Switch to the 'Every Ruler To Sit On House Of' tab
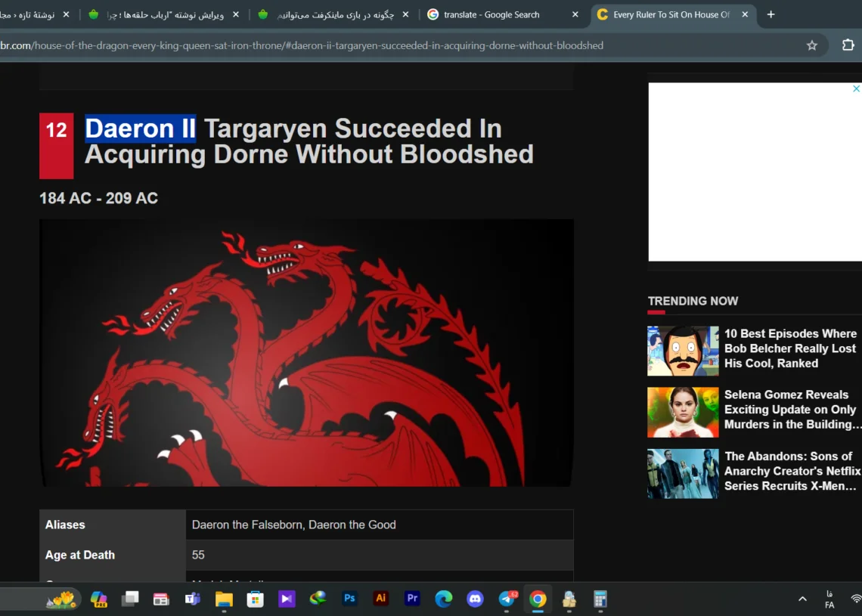The width and height of the screenshot is (862, 616). [x=674, y=15]
